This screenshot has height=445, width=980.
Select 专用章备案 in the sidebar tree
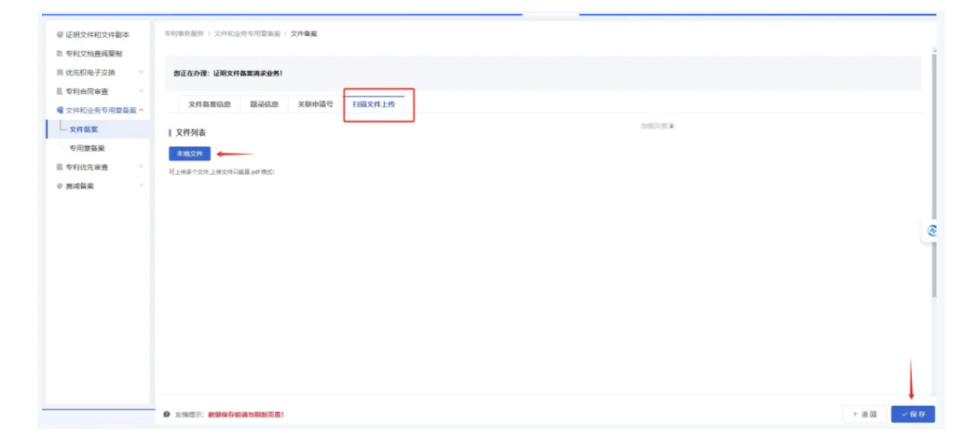tap(87, 149)
